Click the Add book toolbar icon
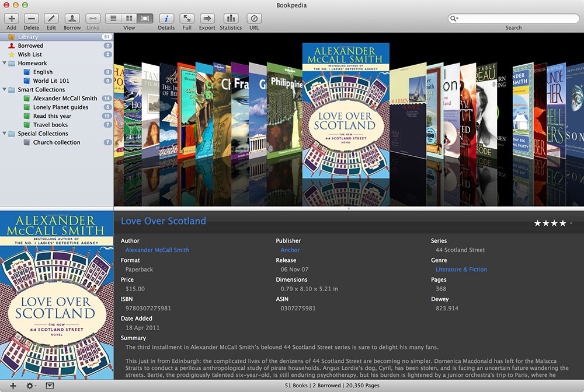The image size is (584, 392). [12, 18]
